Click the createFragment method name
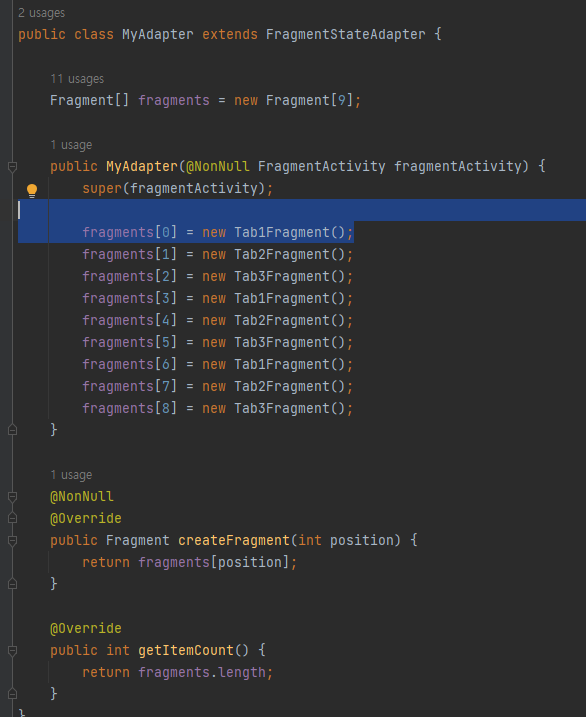Image resolution: width=586 pixels, height=717 pixels. click(x=234, y=540)
